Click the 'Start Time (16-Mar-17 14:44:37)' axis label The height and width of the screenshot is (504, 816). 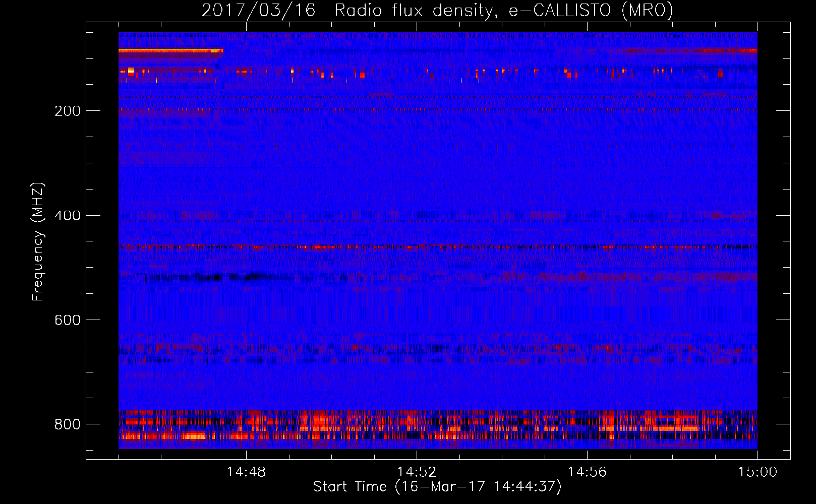pyautogui.click(x=437, y=487)
